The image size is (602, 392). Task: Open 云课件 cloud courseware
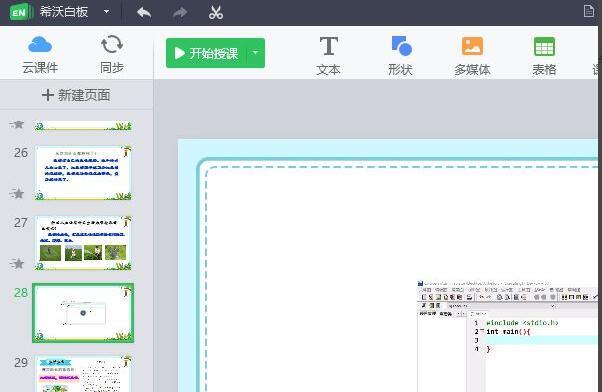pyautogui.click(x=40, y=55)
